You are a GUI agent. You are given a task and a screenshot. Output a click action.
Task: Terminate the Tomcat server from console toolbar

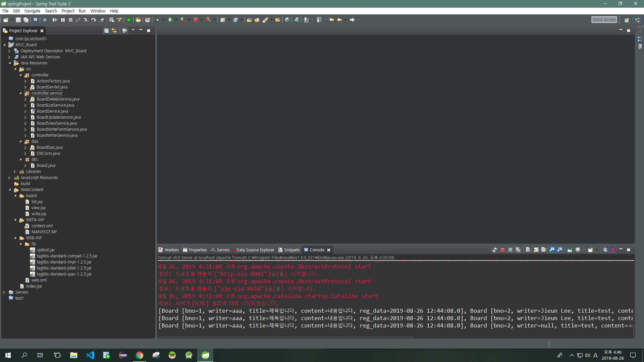[x=502, y=250]
